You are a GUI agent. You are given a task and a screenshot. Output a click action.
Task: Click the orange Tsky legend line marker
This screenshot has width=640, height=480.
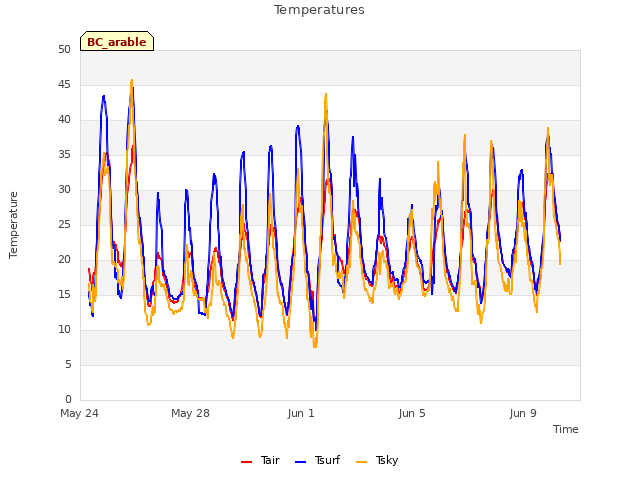point(362,462)
